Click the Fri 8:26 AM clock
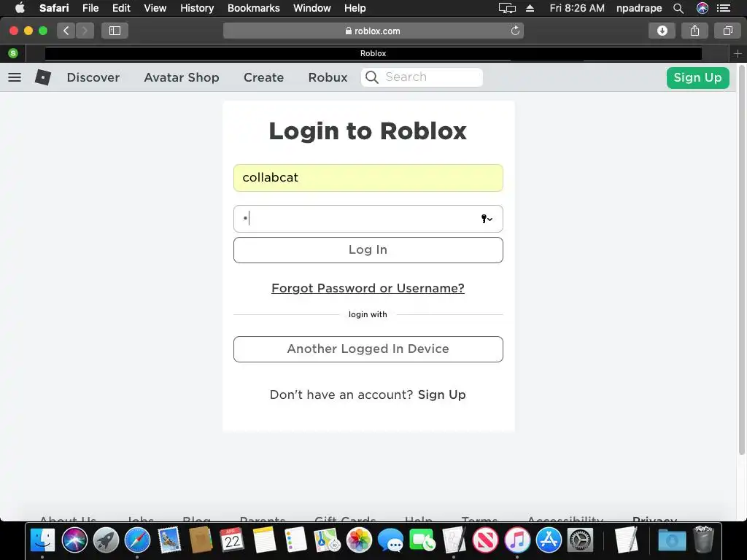Screen dimensions: 747x560 [577, 8]
